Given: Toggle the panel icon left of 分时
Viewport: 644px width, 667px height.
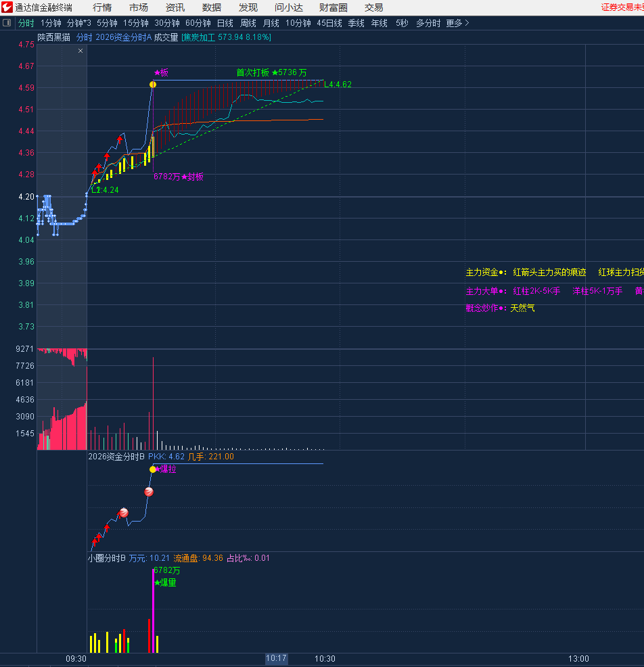Looking at the screenshot, I should click(7, 23).
